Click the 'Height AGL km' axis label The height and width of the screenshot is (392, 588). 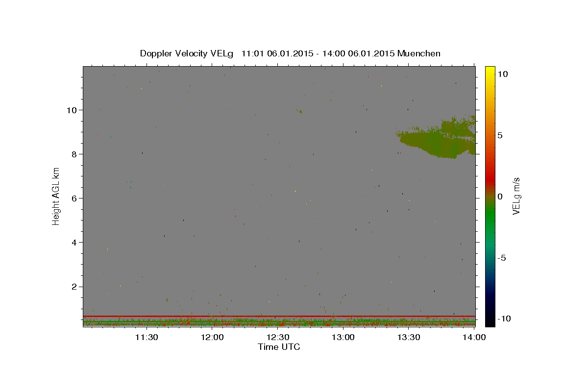click(56, 196)
